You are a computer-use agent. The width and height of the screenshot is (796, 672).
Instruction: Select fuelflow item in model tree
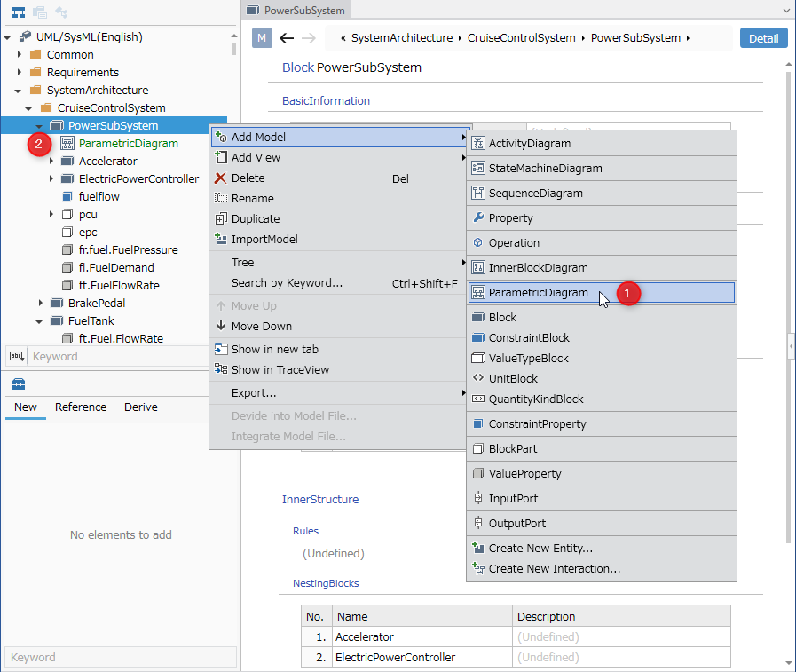(99, 196)
